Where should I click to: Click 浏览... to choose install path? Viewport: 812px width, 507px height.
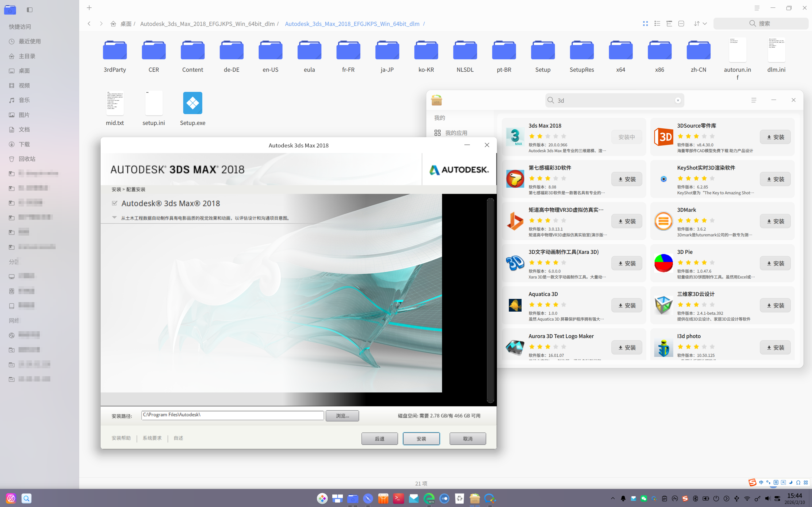pos(342,416)
